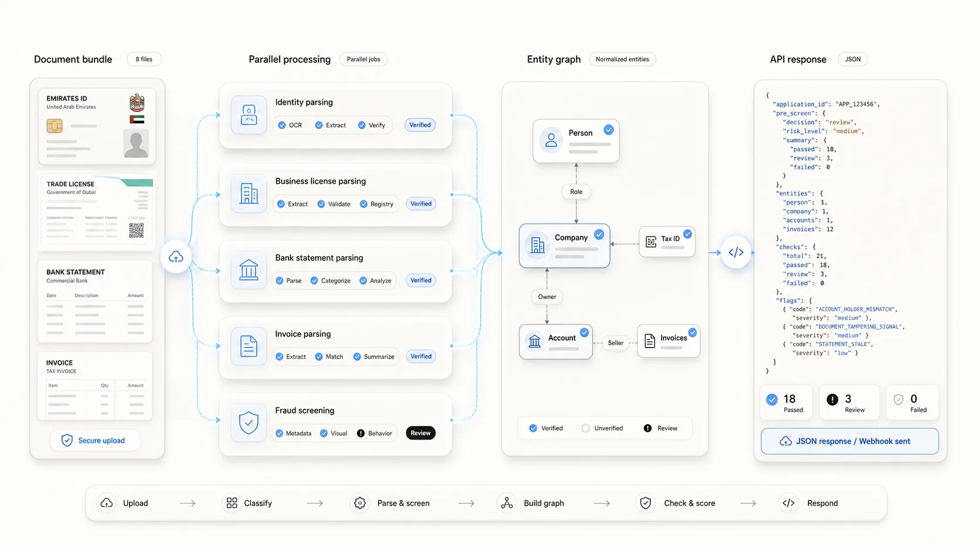Select the Invoice parsing document icon
This screenshot has width=980, height=552.
[249, 346]
